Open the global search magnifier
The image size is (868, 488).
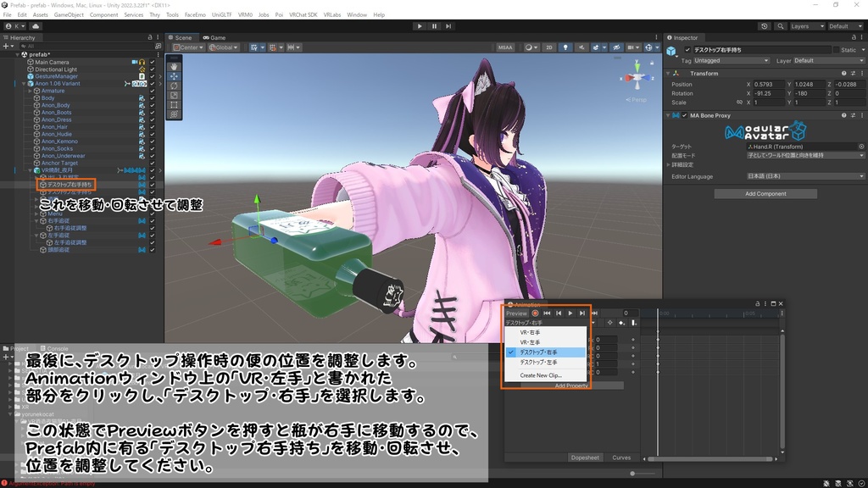pos(780,26)
